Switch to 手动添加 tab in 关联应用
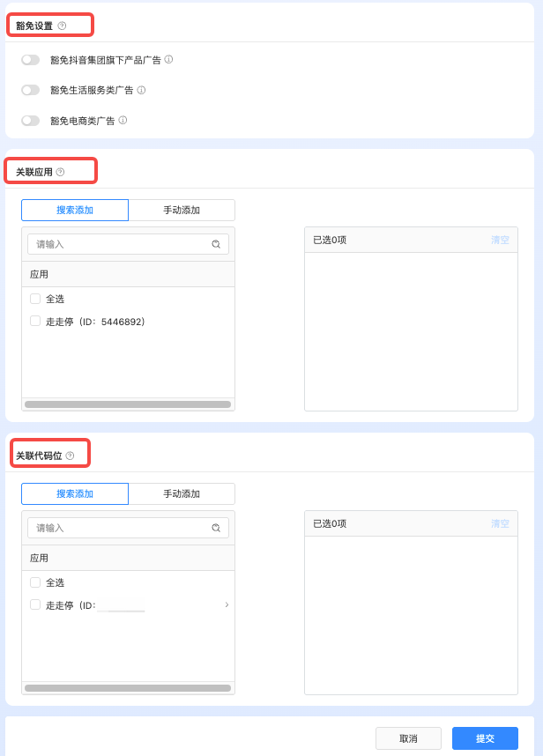 click(x=182, y=210)
